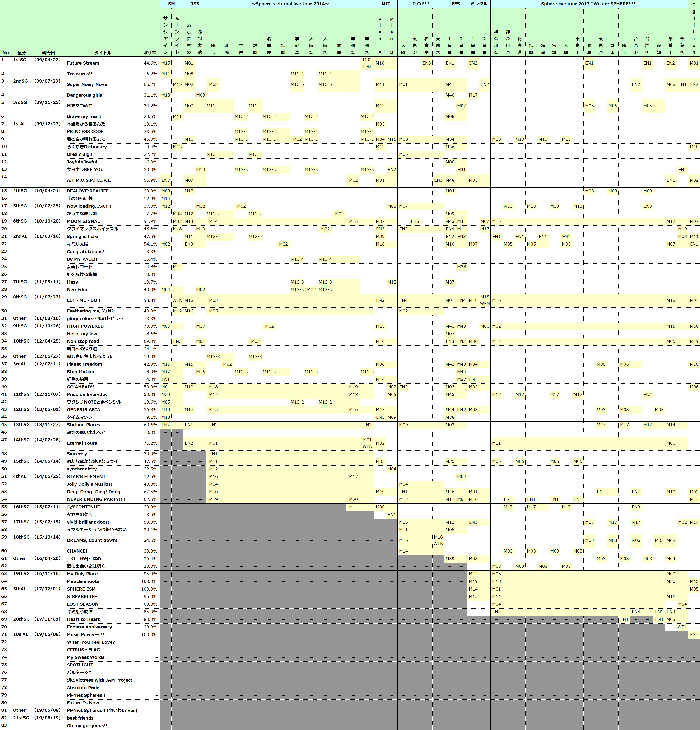
Task: Click the 歌う率 column header
Action: pyautogui.click(x=150, y=52)
